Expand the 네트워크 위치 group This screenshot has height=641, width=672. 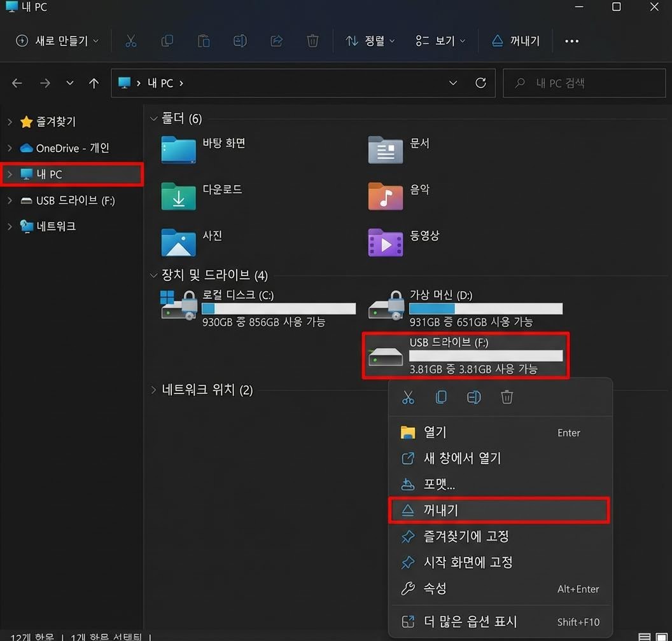coord(153,390)
